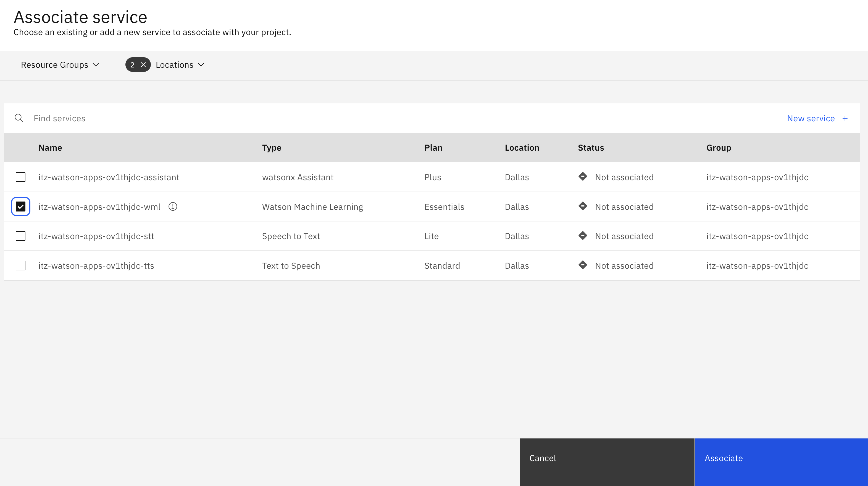Uncheck the itz-watson-apps-ov1thjdc-wml checkbox
The width and height of the screenshot is (868, 486).
[x=20, y=207]
